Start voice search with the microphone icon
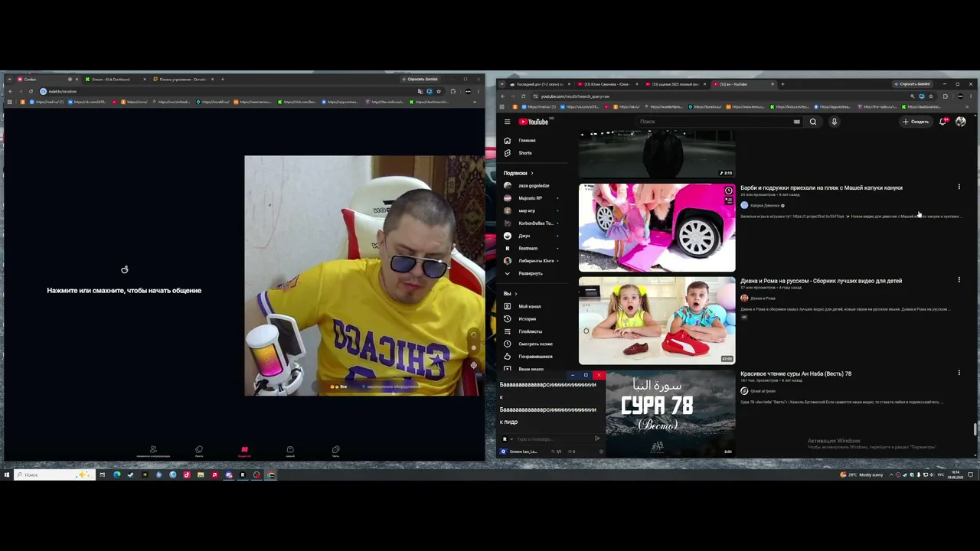980x551 pixels. 834,122
